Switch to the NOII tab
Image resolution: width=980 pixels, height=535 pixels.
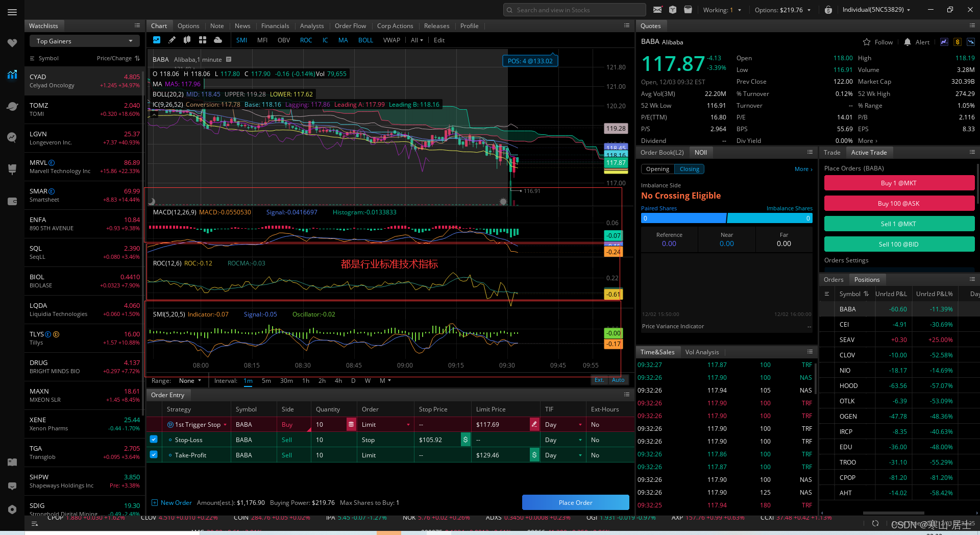tap(701, 152)
